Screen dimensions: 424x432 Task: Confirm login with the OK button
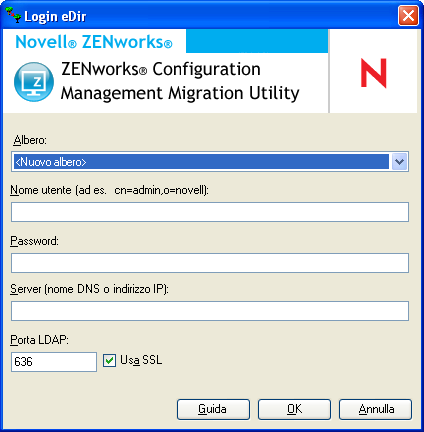coord(294,409)
